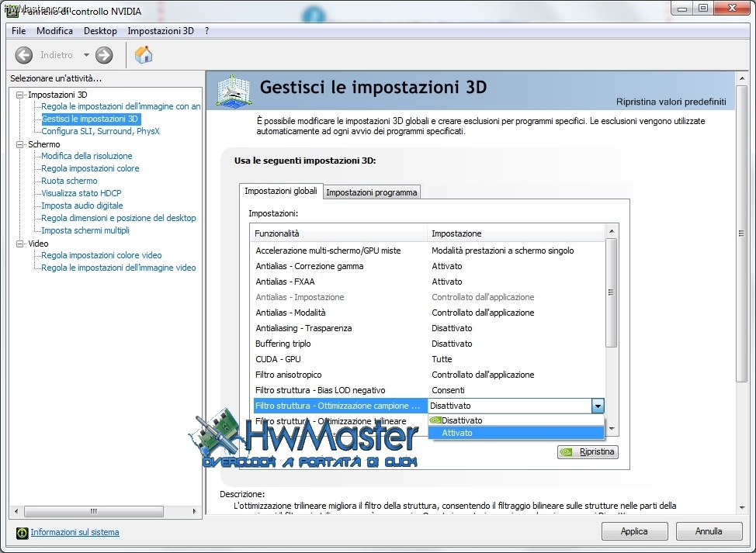Choose Attivato from the dropdown list

[516, 433]
